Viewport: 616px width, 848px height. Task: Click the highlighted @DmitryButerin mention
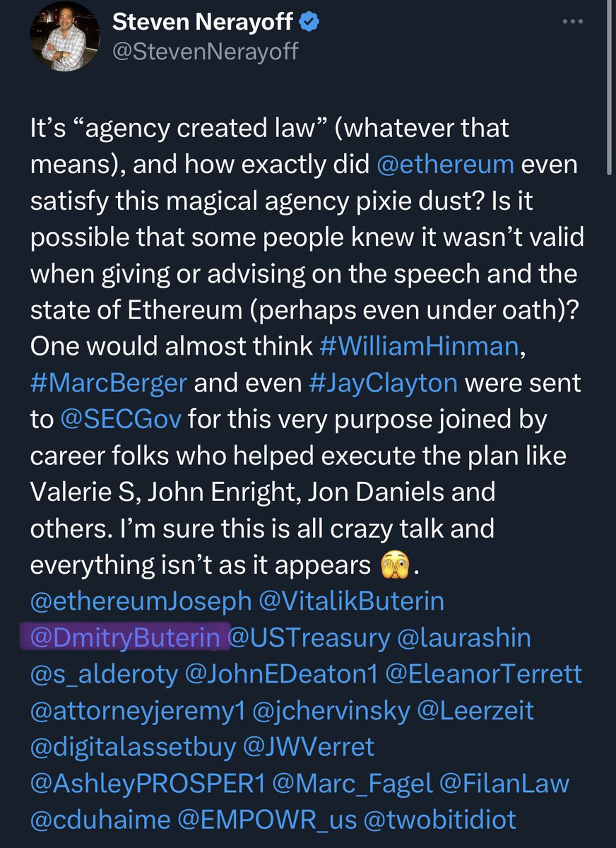[126, 638]
